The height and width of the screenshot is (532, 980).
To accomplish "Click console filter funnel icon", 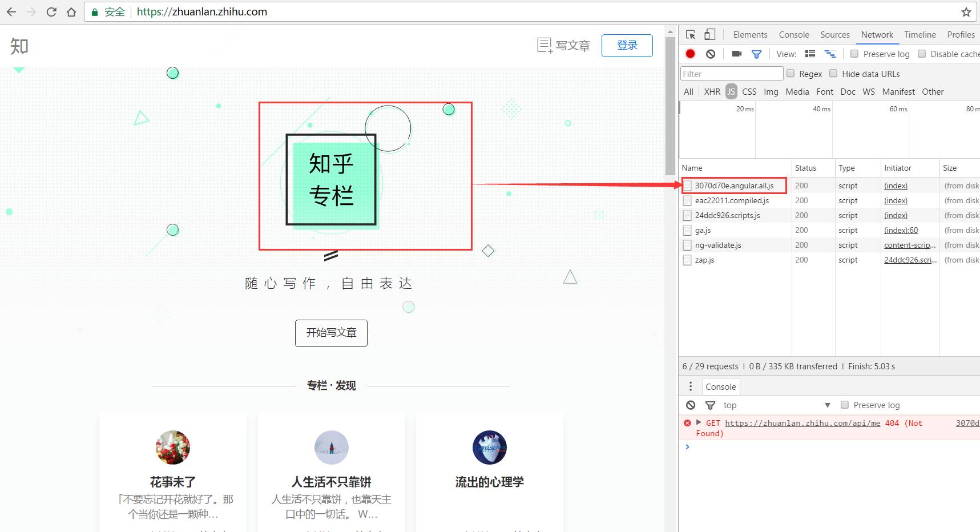I will (710, 405).
